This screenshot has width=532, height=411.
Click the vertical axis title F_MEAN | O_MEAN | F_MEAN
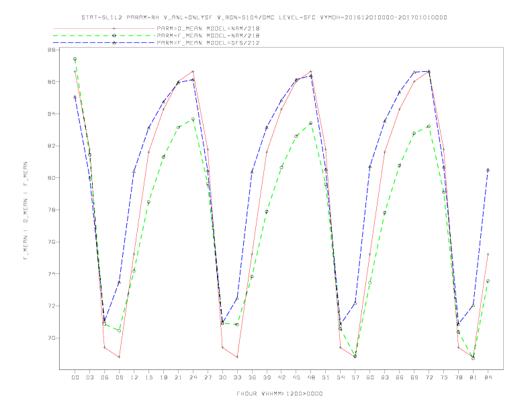[x=26, y=211]
